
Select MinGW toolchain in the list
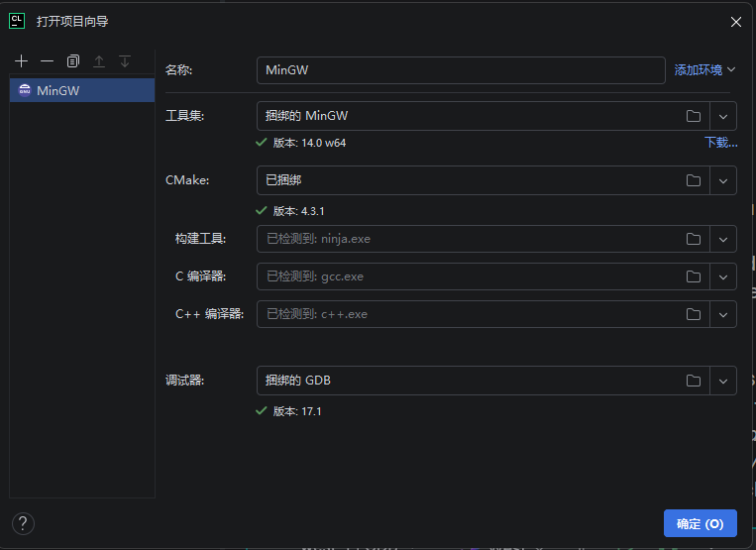pos(82,90)
